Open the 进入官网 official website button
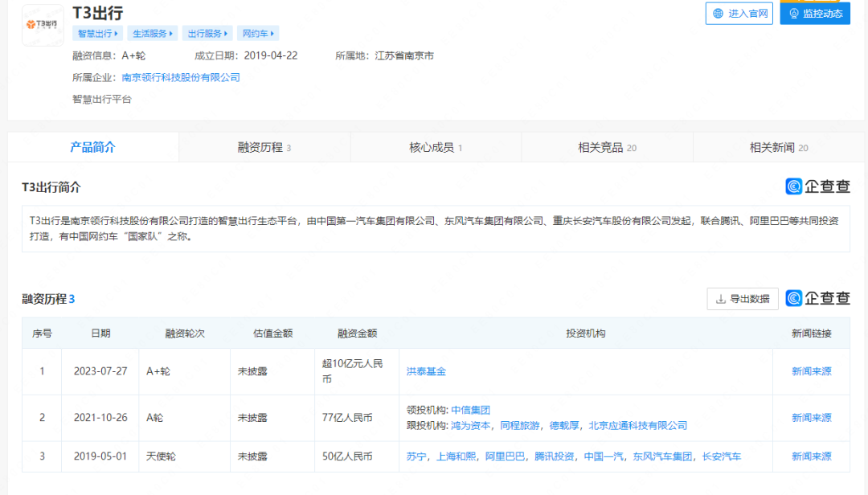868x495 pixels. click(739, 14)
